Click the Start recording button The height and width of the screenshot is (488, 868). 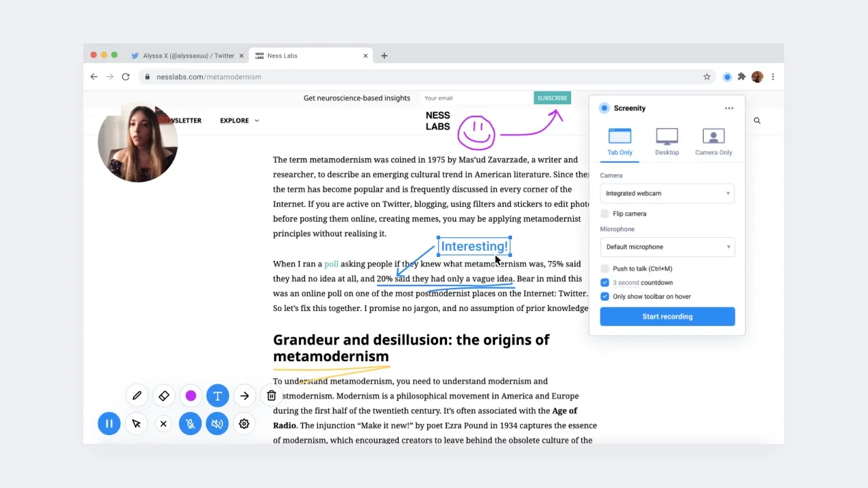pos(667,317)
